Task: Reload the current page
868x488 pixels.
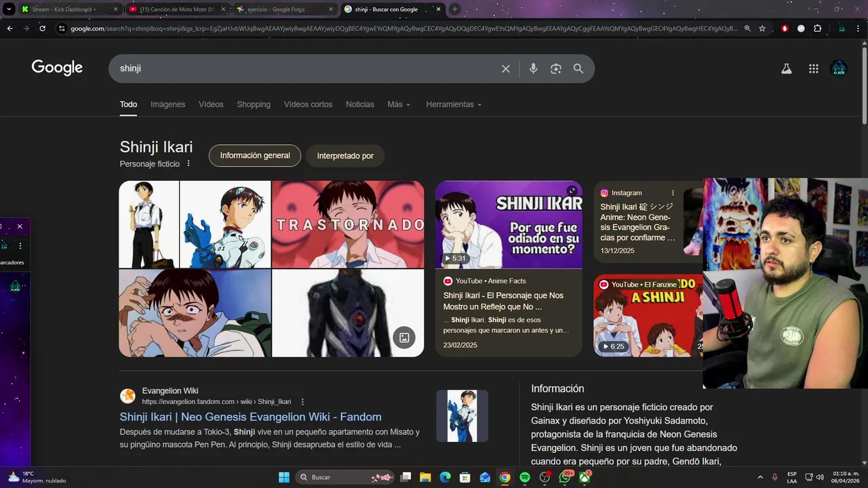Action: (42, 28)
